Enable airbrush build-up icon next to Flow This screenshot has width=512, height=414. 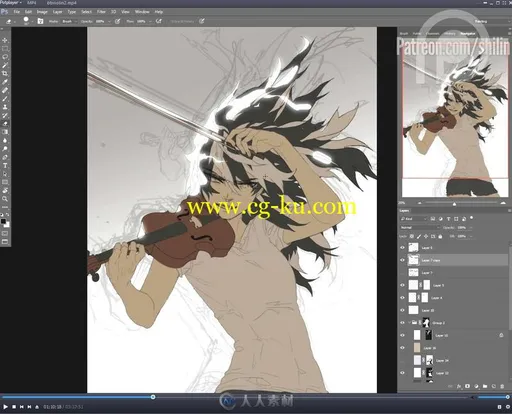[x=159, y=21]
